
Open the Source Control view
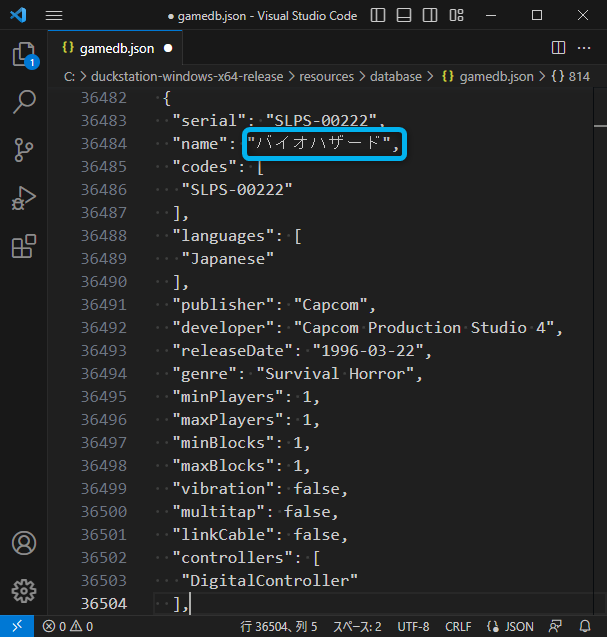tap(24, 150)
